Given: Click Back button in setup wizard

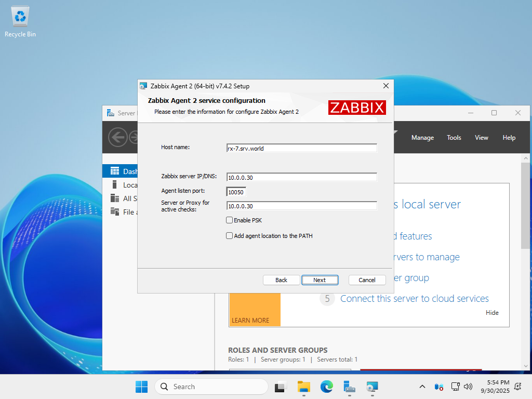Looking at the screenshot, I should (281, 280).
